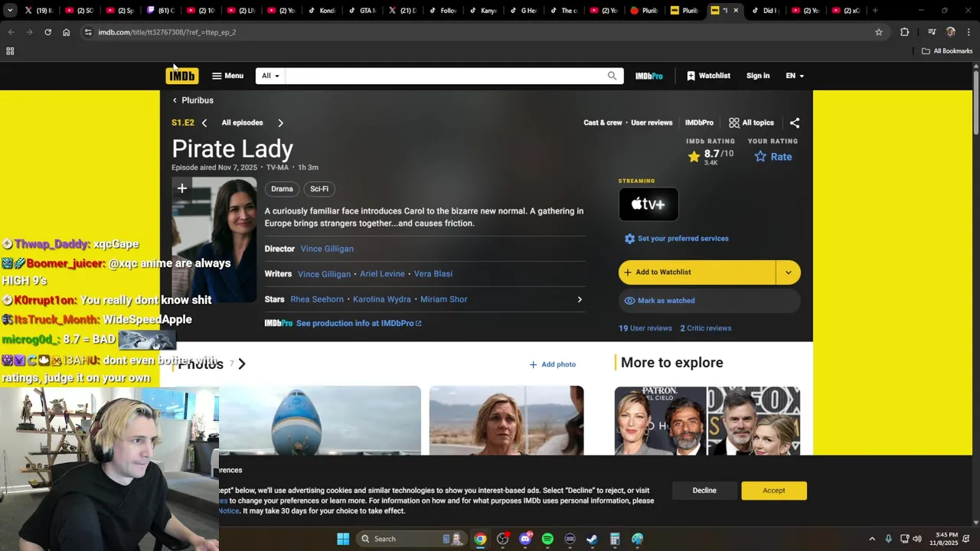Open Karolina Wydra's page
Image resolution: width=980 pixels, height=551 pixels.
pos(382,299)
